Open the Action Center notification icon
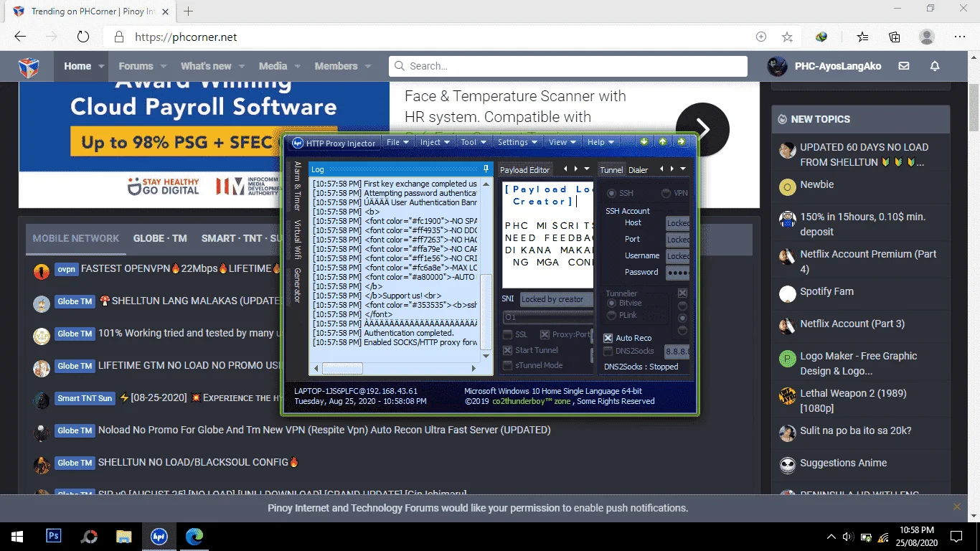 click(956, 536)
